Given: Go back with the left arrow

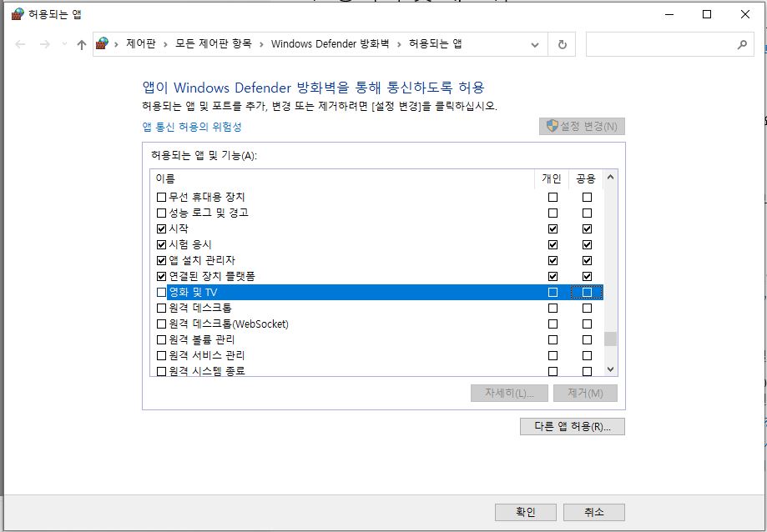Looking at the screenshot, I should pos(20,44).
